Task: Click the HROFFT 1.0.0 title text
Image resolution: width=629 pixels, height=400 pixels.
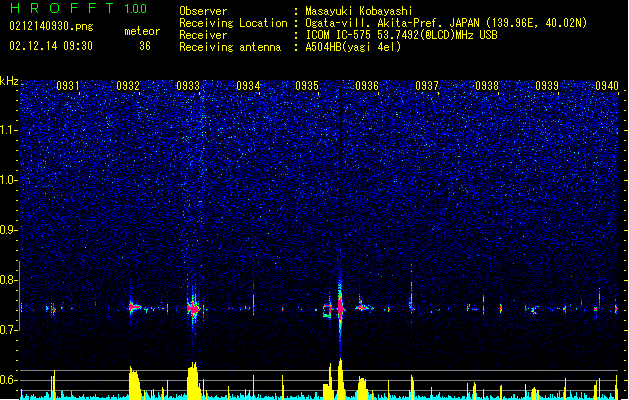Action: click(x=79, y=8)
